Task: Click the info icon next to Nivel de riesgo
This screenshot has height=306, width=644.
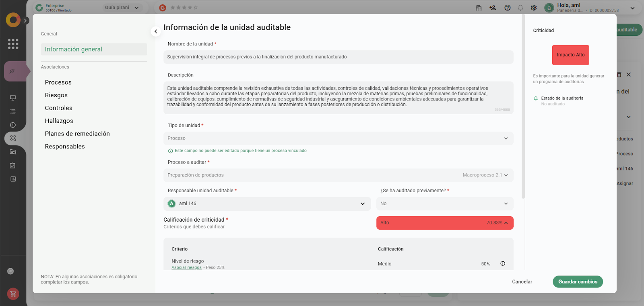Action: (x=502, y=264)
